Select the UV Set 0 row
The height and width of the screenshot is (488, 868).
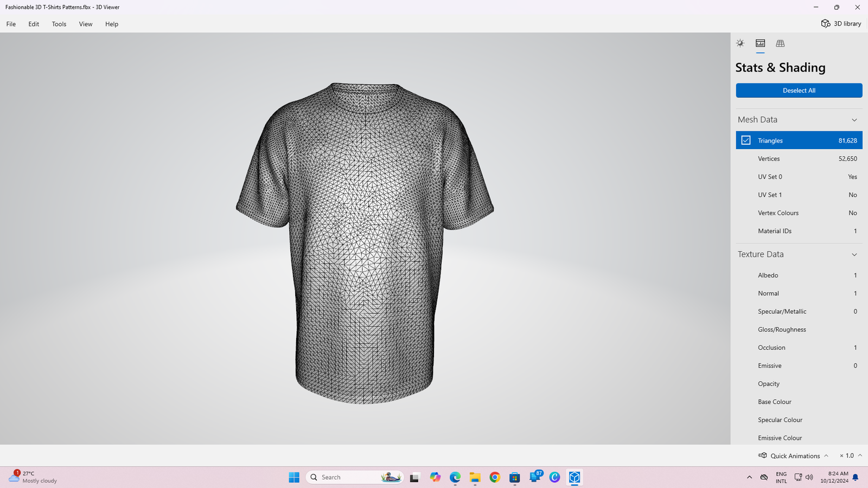(799, 177)
